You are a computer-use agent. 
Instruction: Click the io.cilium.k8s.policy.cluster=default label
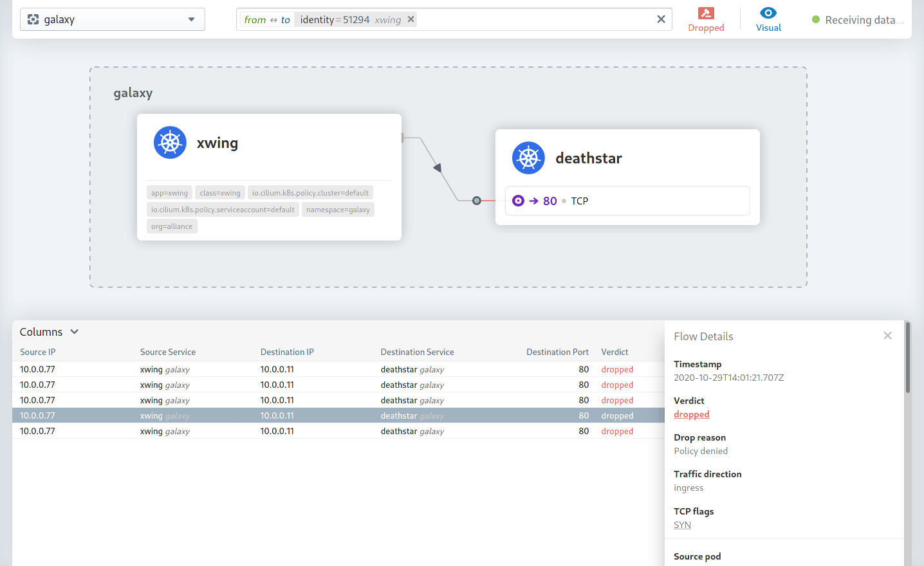[x=310, y=193]
